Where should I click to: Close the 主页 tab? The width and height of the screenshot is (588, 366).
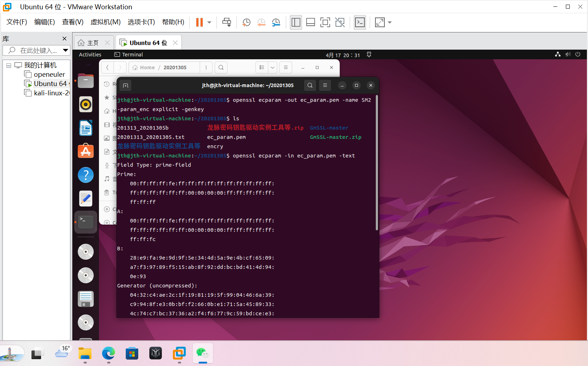[x=107, y=43]
